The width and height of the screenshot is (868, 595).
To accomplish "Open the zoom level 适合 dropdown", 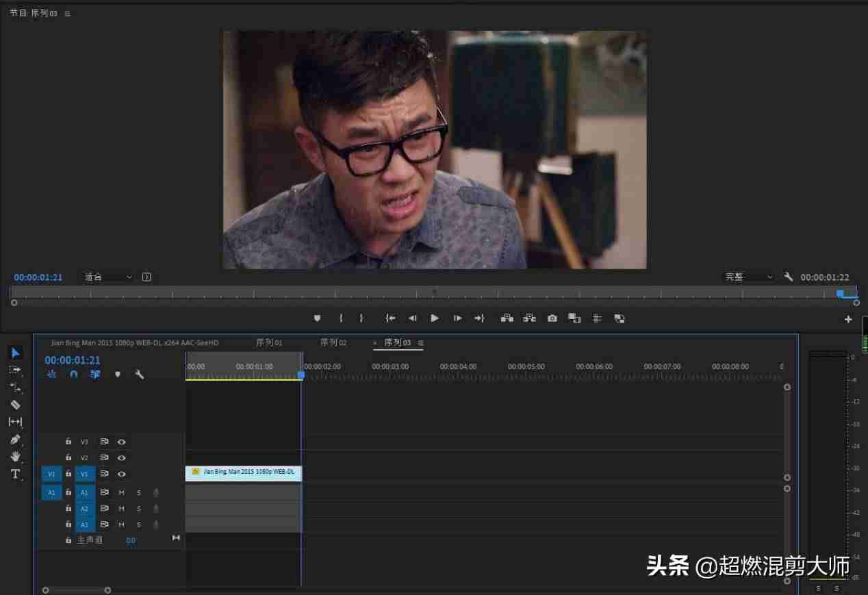I will point(108,277).
